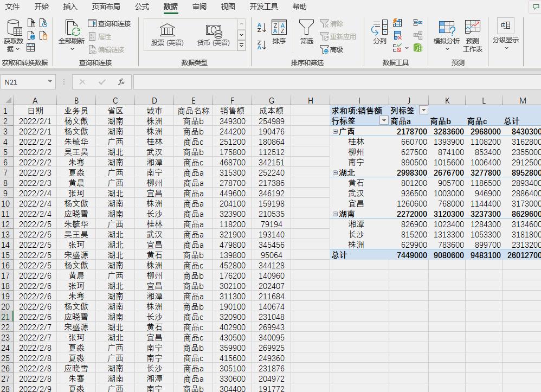Click the Remove Duplicates icon
The height and width of the screenshot is (392, 541).
point(398,35)
